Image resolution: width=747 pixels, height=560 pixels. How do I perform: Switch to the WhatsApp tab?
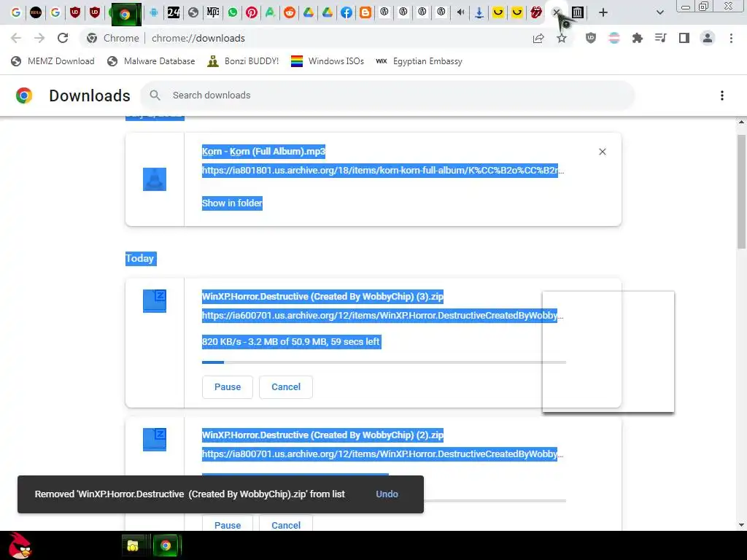coord(233,12)
